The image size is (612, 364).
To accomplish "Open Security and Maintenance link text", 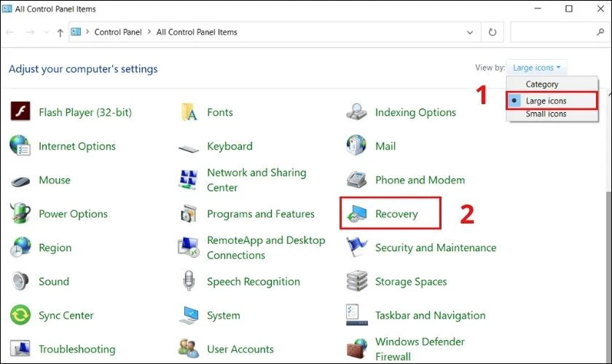I will pyautogui.click(x=436, y=248).
